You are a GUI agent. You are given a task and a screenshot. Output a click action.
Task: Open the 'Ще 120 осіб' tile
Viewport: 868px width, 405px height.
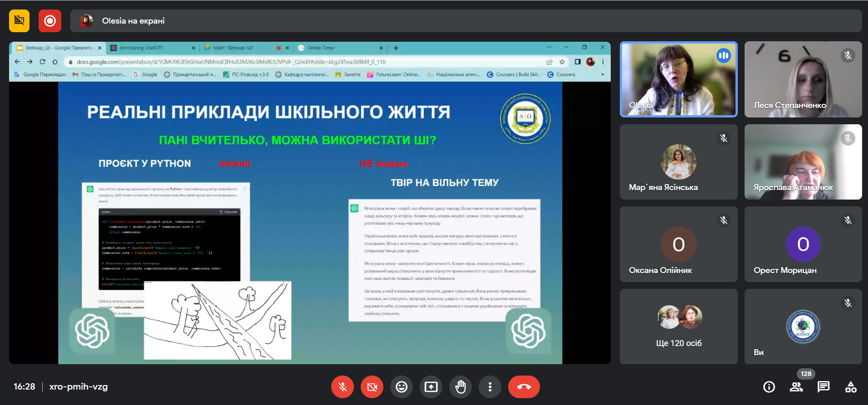point(678,327)
